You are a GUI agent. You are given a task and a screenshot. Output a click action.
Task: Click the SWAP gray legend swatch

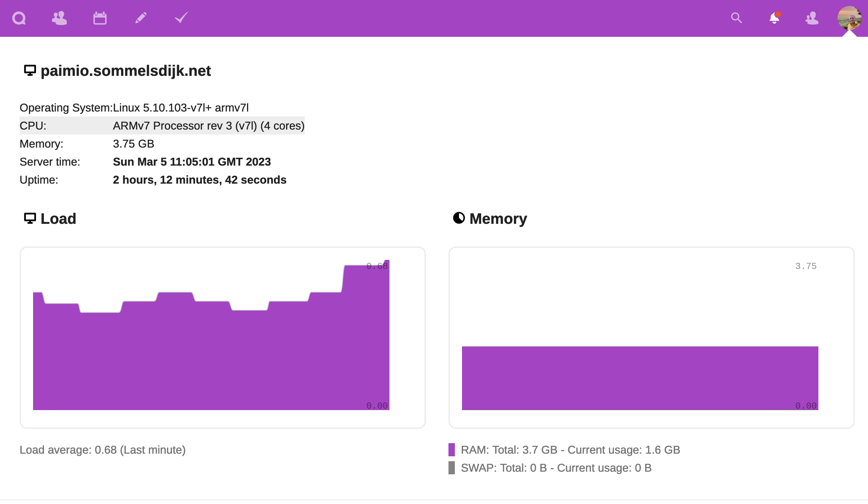pyautogui.click(x=451, y=468)
